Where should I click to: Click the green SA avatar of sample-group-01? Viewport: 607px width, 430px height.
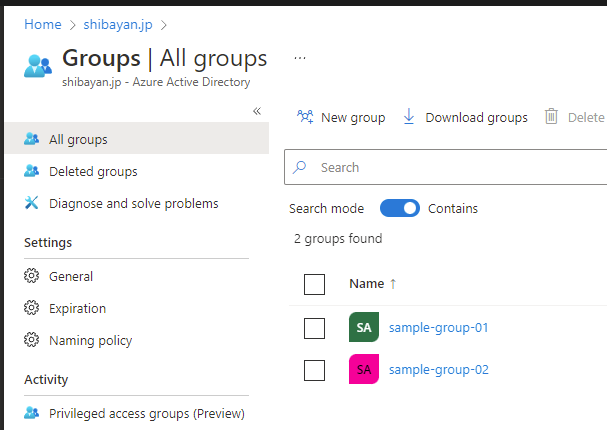coord(364,327)
